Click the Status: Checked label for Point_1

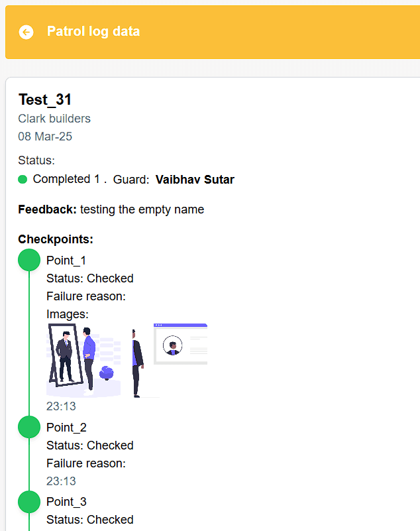[x=89, y=278]
